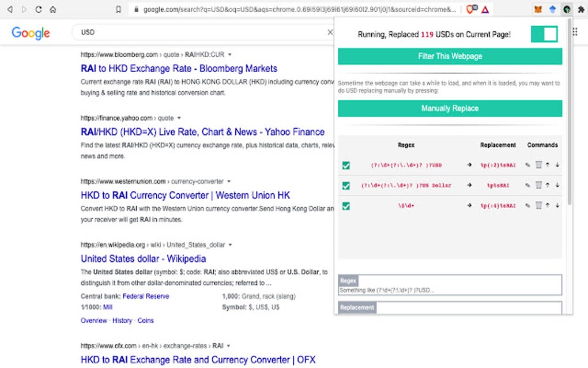Expand the finance.yahoo.com breadcrumb dropdown
The height and width of the screenshot is (368, 588).
pyautogui.click(x=180, y=117)
